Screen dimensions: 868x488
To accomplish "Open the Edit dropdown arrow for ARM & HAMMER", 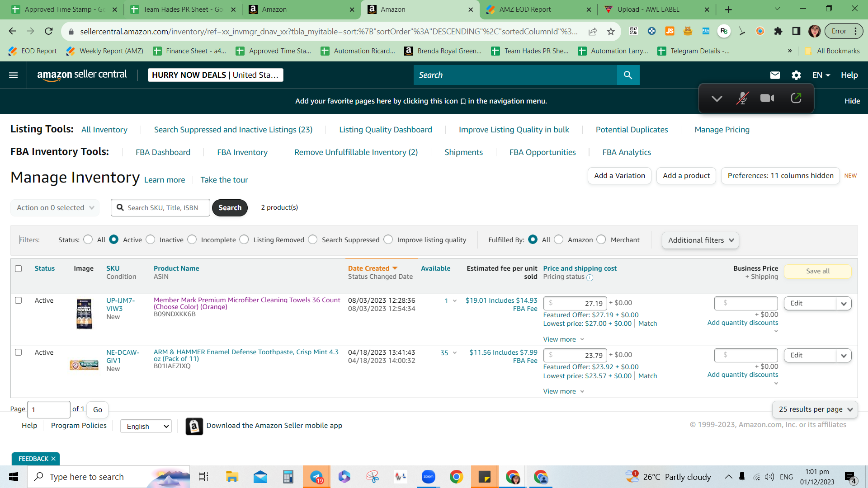I will point(844,356).
